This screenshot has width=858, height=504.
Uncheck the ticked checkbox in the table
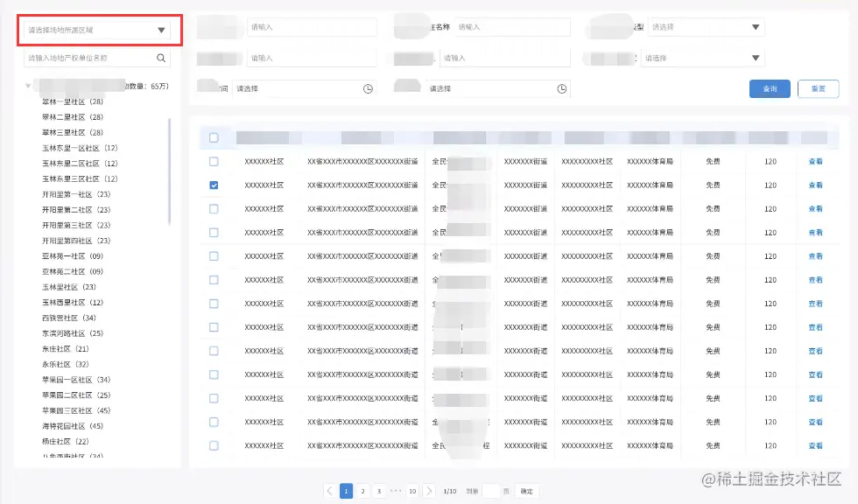click(x=214, y=185)
